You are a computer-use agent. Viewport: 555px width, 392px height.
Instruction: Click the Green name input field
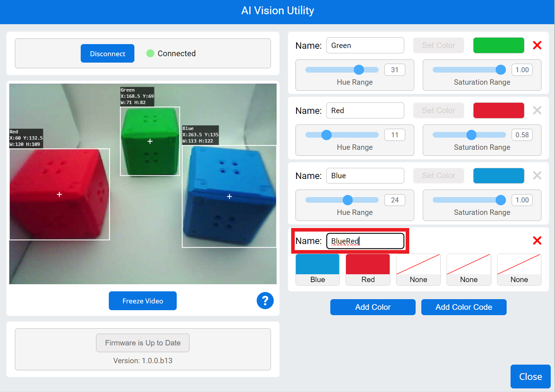pyautogui.click(x=365, y=45)
